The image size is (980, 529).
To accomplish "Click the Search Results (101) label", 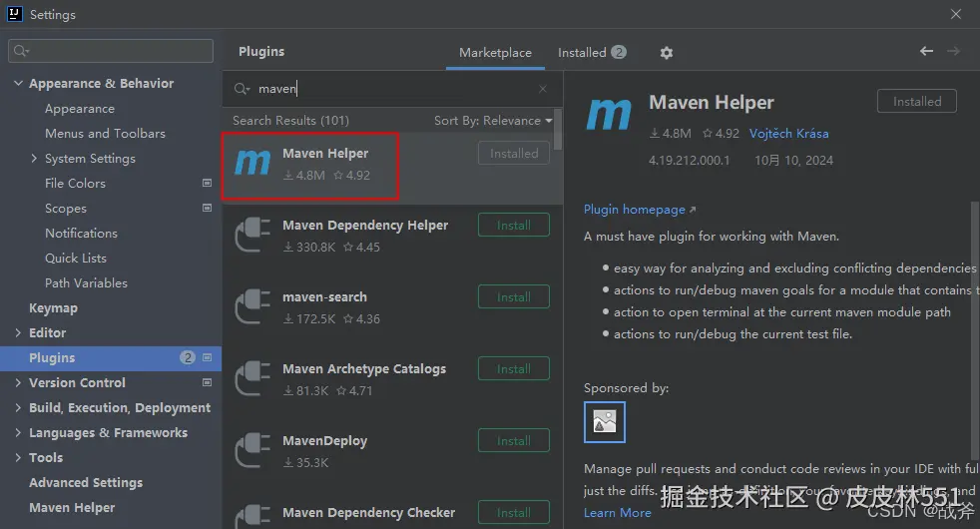I will click(x=290, y=120).
